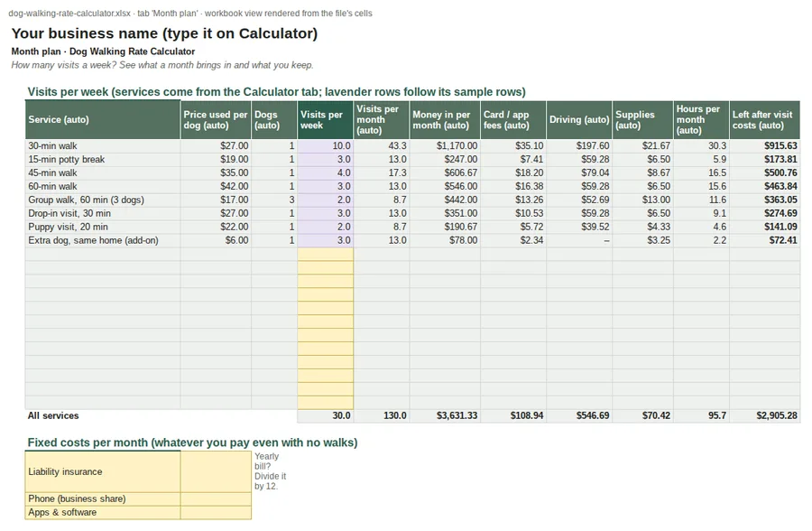Select the $2,905.28 total left cell
Viewport: 812px width, 531px height.
click(764, 416)
